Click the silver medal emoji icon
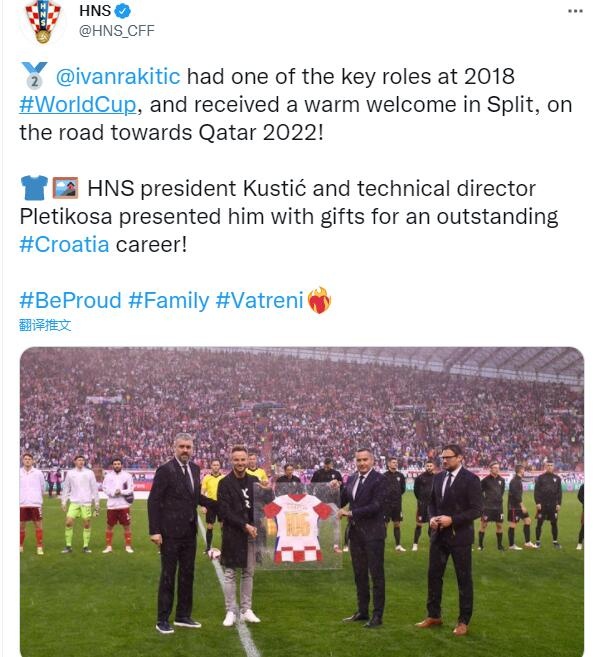 34,75
